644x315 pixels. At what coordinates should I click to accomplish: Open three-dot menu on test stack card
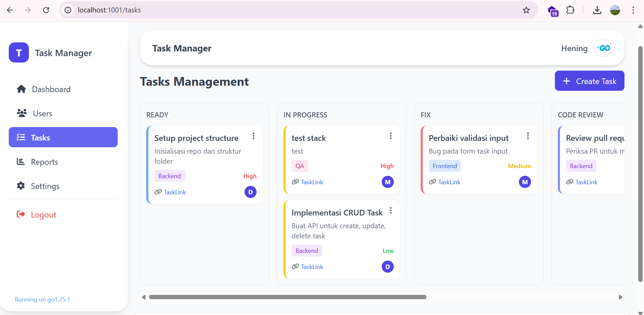coord(390,136)
